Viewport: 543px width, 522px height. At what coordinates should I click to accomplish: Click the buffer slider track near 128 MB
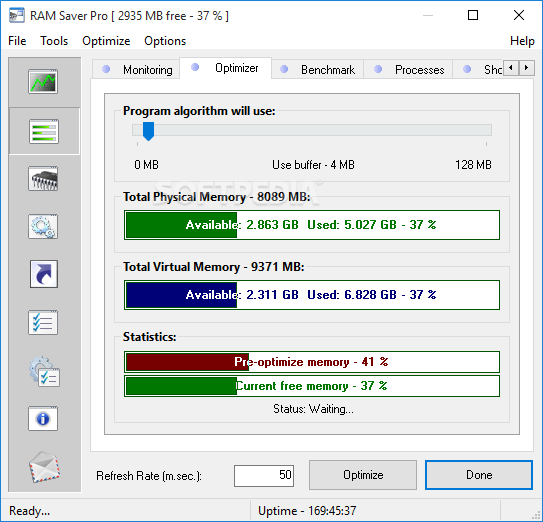(x=485, y=131)
